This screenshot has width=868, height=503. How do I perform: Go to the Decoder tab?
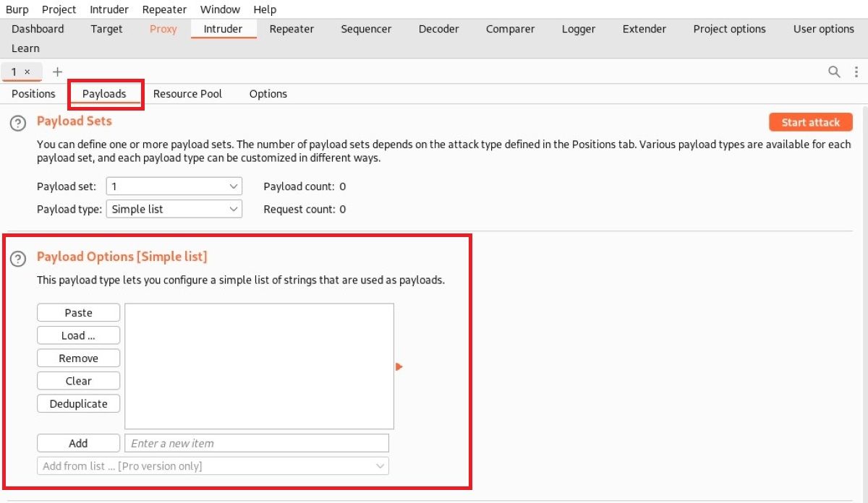(x=438, y=29)
